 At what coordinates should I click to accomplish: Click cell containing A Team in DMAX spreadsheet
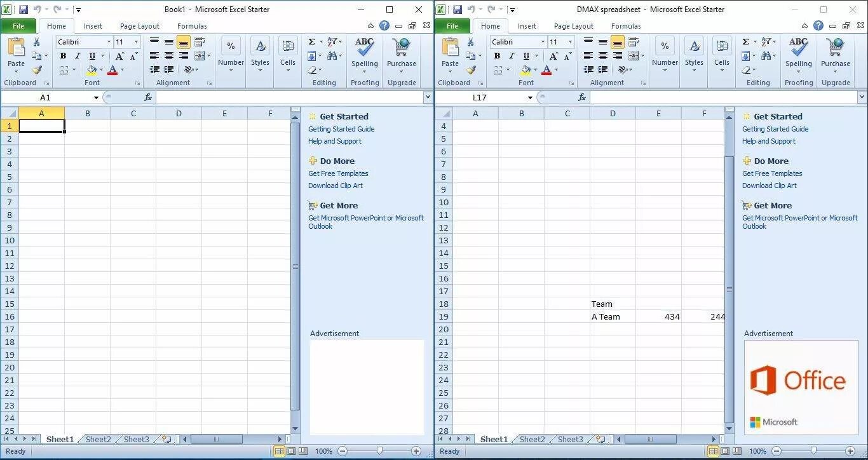(613, 316)
